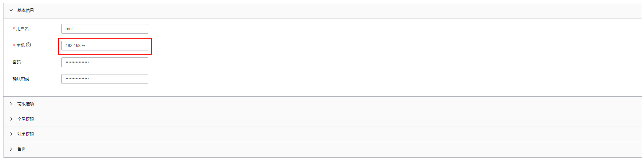Viewport: 644px width, 159px height.
Task: Expand 高级选项 using its arrow
Action: tap(11, 104)
